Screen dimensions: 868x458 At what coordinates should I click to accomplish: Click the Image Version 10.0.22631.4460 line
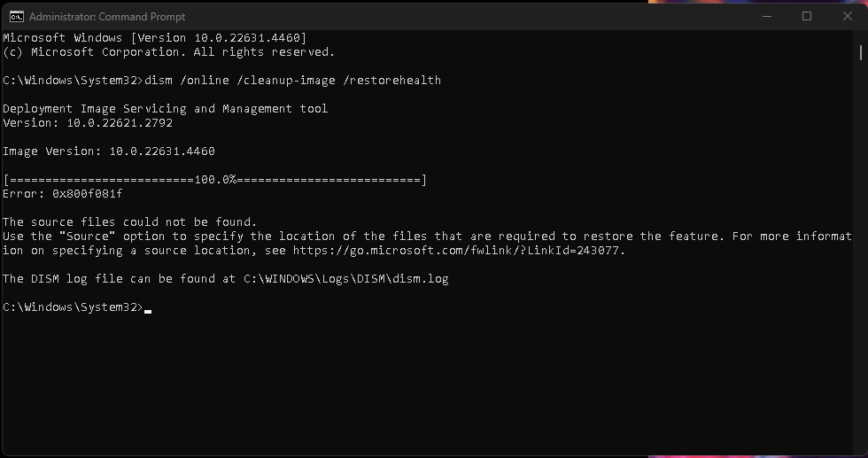tap(109, 151)
